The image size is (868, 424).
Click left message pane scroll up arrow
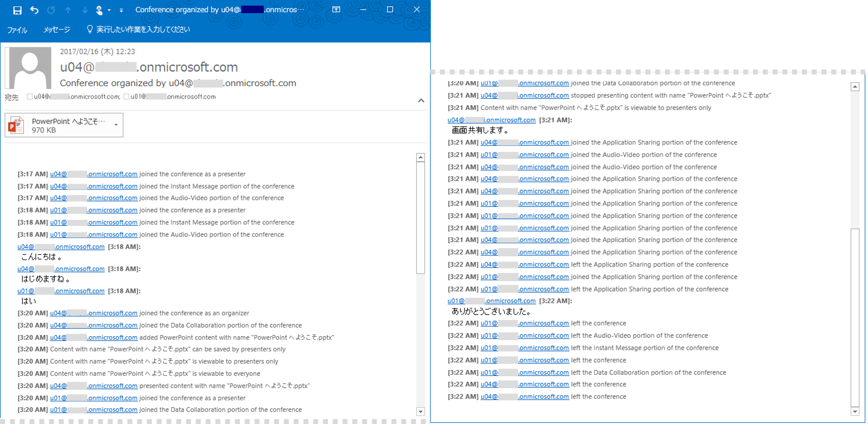click(x=421, y=157)
